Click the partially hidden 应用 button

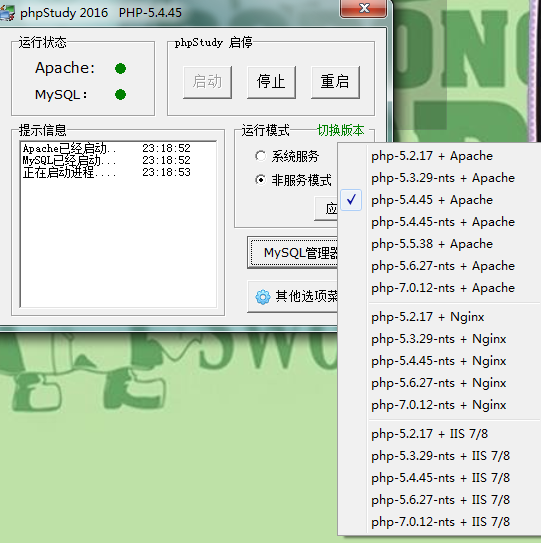[326, 208]
